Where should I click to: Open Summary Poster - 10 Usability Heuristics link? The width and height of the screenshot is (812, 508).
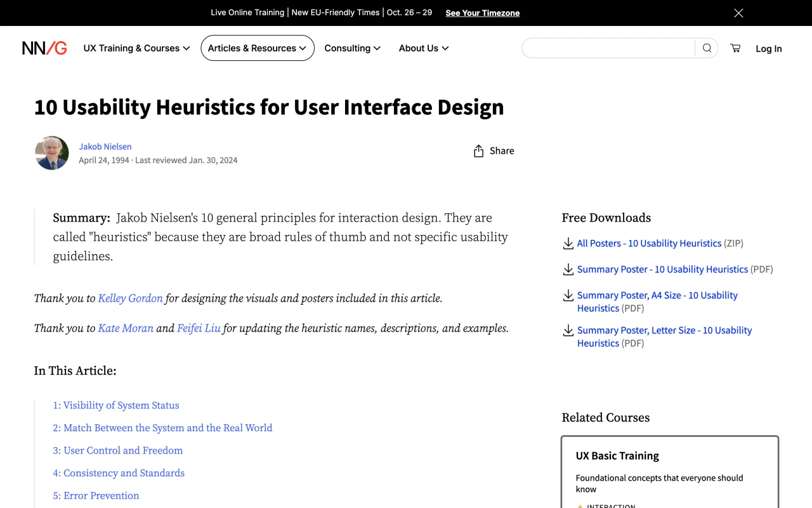click(662, 270)
